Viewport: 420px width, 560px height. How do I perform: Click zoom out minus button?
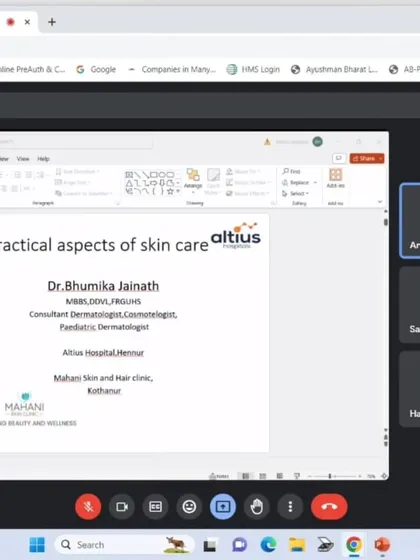coord(310,476)
